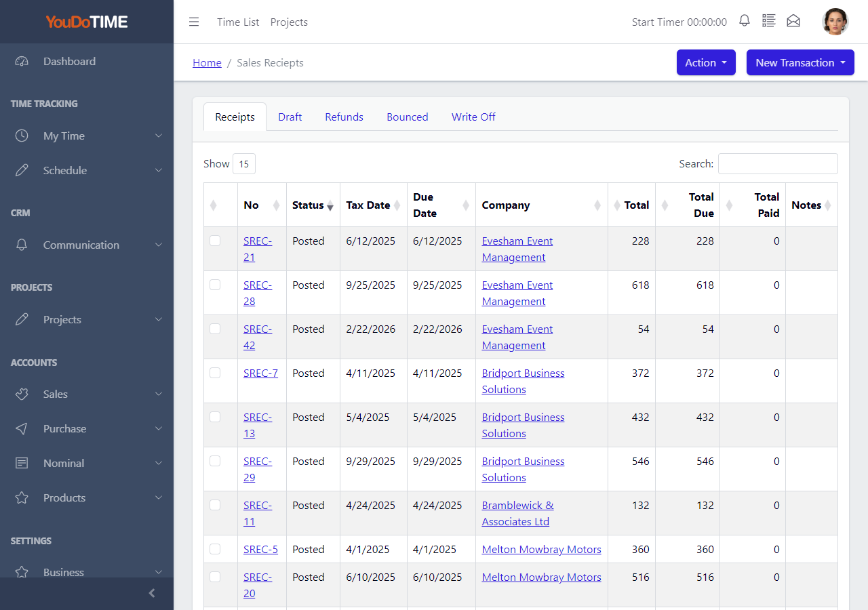The width and height of the screenshot is (868, 610).
Task: Click the Dashboard gauge icon
Action: pyautogui.click(x=22, y=61)
